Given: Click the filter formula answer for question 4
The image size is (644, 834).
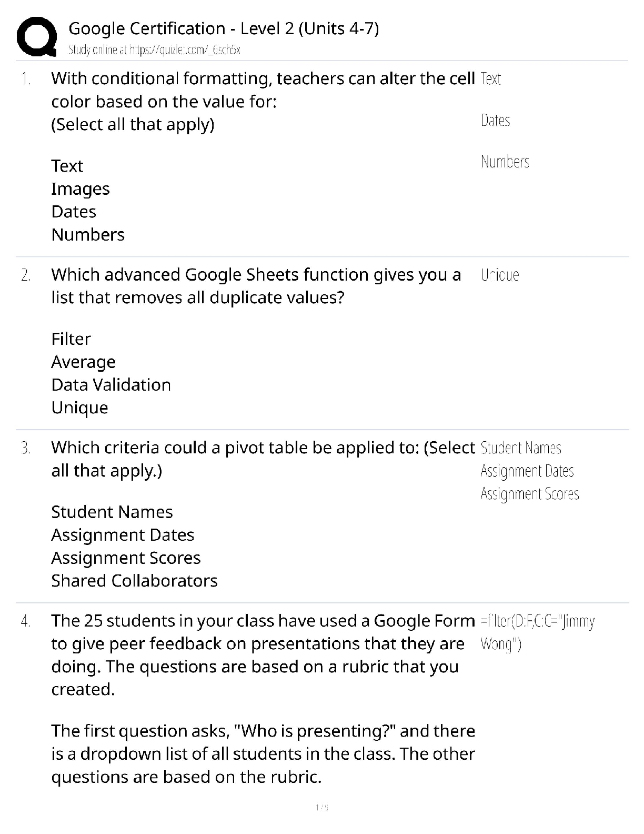Looking at the screenshot, I should (537, 632).
